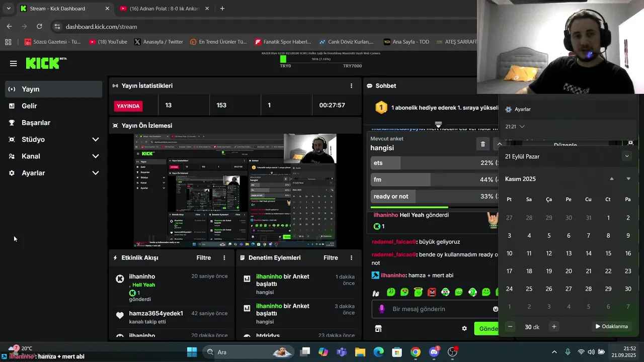Viewport: 644px width, 362px height.
Task: Go to next month with down arrow
Action: [x=628, y=179]
